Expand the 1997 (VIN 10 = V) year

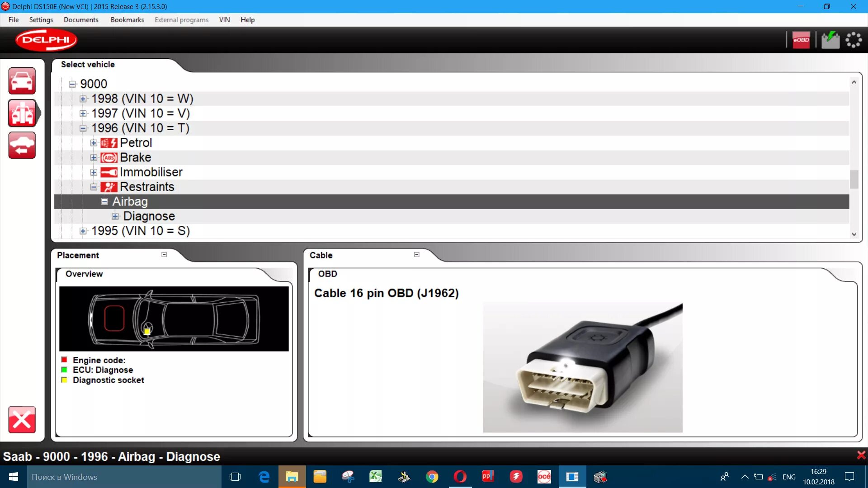coord(83,113)
